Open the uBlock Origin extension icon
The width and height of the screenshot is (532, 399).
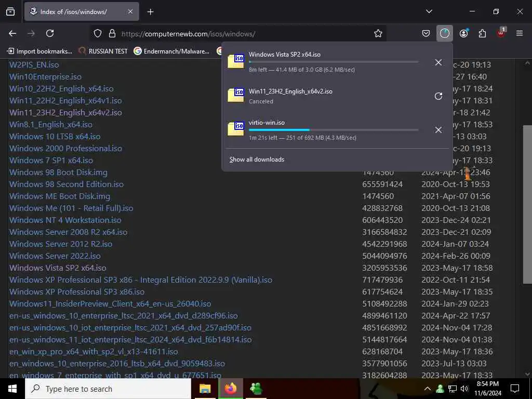pos(501,33)
